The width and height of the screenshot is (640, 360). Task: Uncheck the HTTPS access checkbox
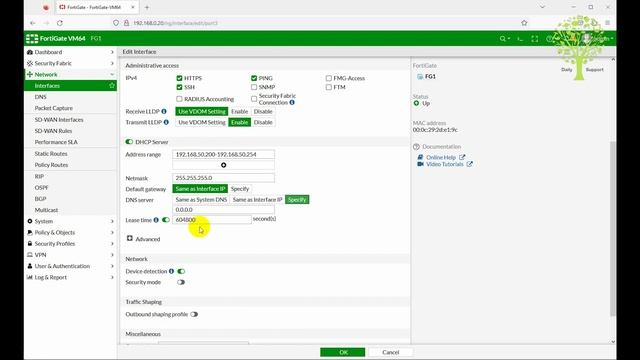point(179,78)
